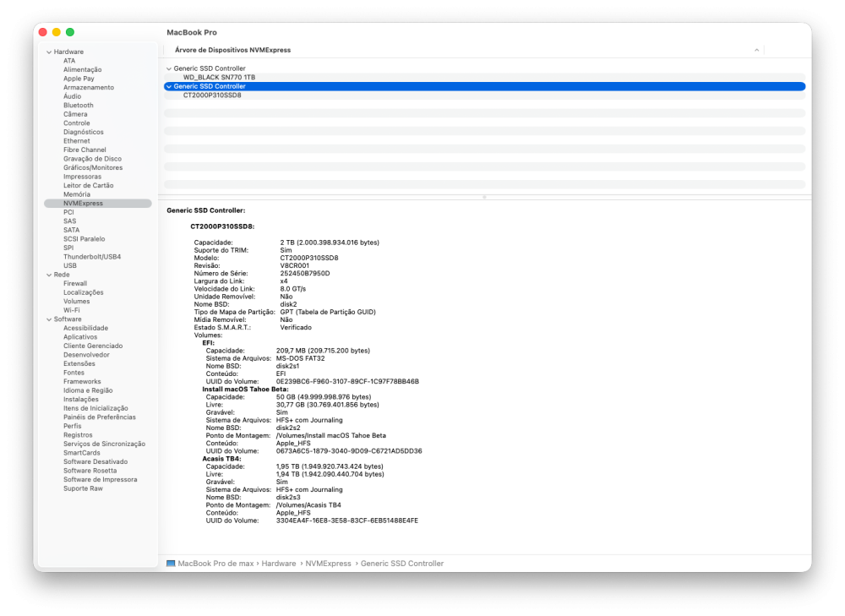Select Ethernet in the sidebar
845x616 pixels.
(77, 140)
